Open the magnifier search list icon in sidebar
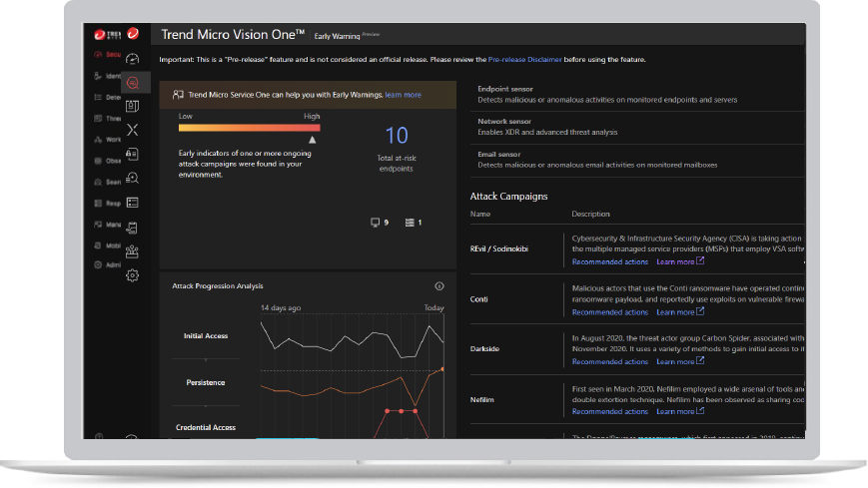This screenshot has width=868, height=488. tap(132, 179)
